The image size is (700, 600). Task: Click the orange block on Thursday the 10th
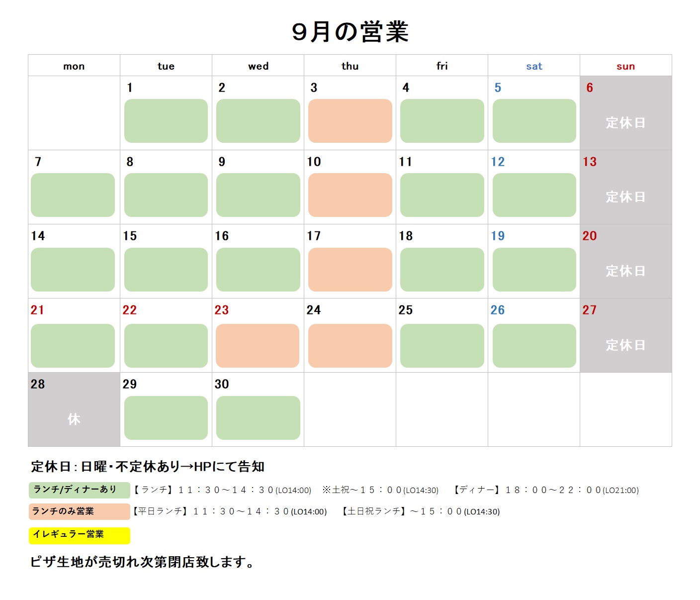350,195
